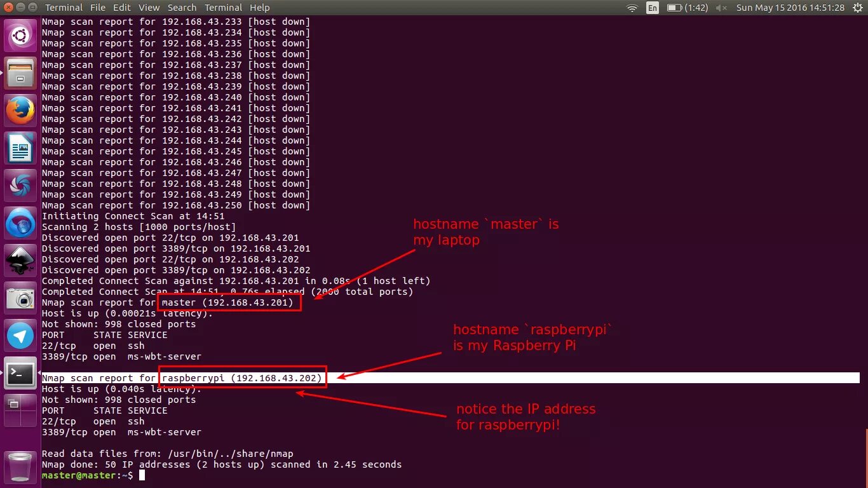Viewport: 868px width, 488px height.
Task: Click the Terminal launcher icon
Action: (x=20, y=373)
